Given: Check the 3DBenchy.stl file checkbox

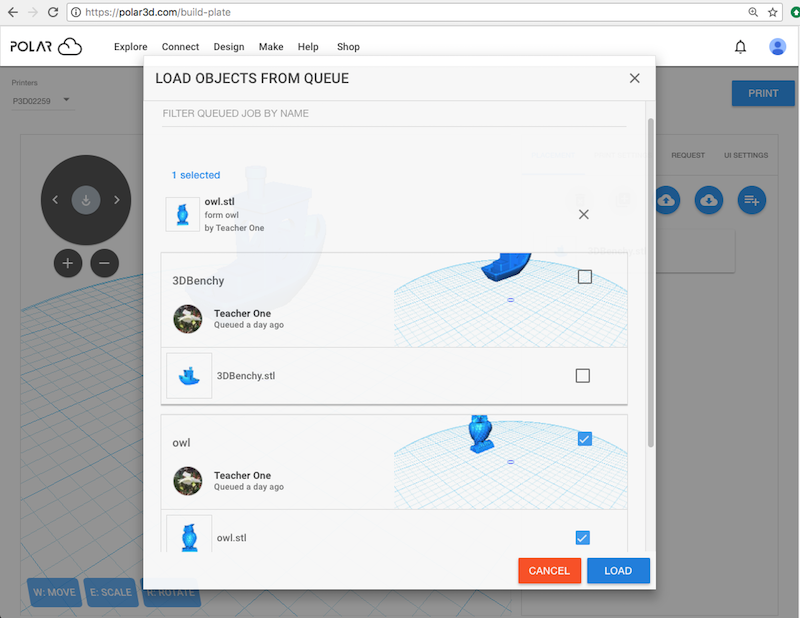Looking at the screenshot, I should click(583, 376).
